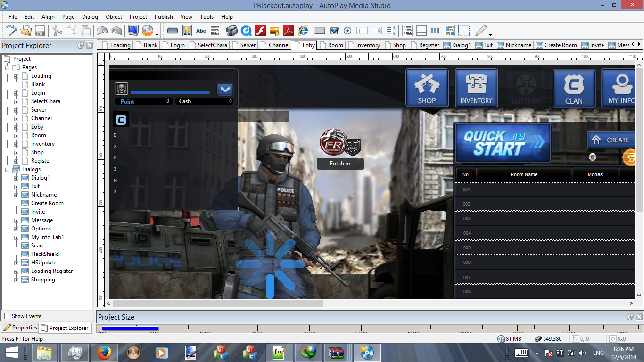Screen dimensions: 644x362
Task: Redo the action in the toolbar
Action: (x=116, y=31)
